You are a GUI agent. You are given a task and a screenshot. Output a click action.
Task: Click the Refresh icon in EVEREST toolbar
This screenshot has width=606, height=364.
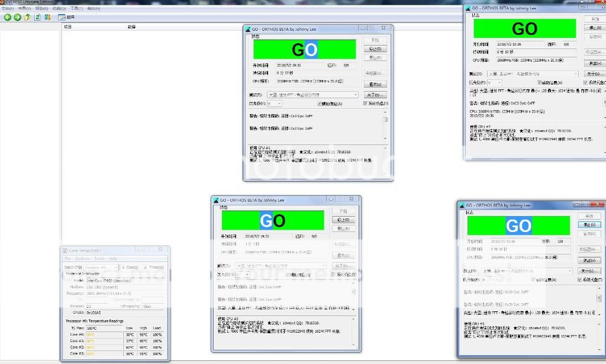[x=37, y=17]
